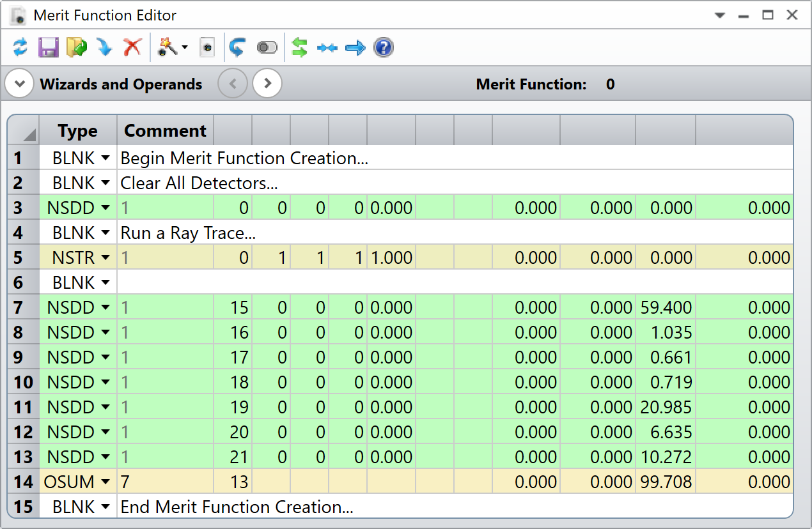The height and width of the screenshot is (529, 812).
Task: Open the optimization wizard wand icon
Action: [168, 47]
